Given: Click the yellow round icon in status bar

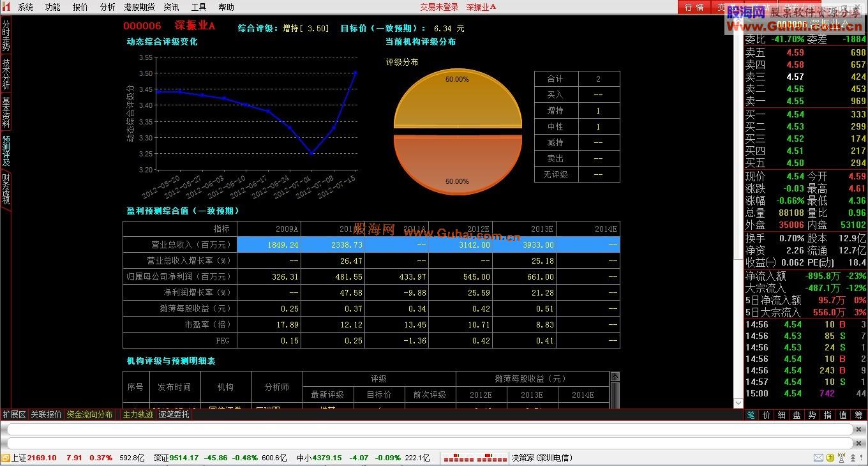Looking at the screenshot, I should [830, 458].
